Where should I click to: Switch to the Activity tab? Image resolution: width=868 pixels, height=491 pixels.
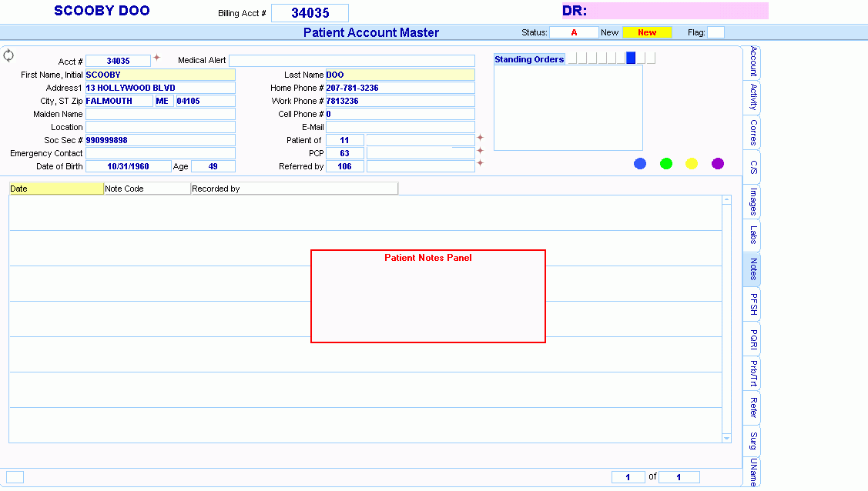[x=752, y=98]
